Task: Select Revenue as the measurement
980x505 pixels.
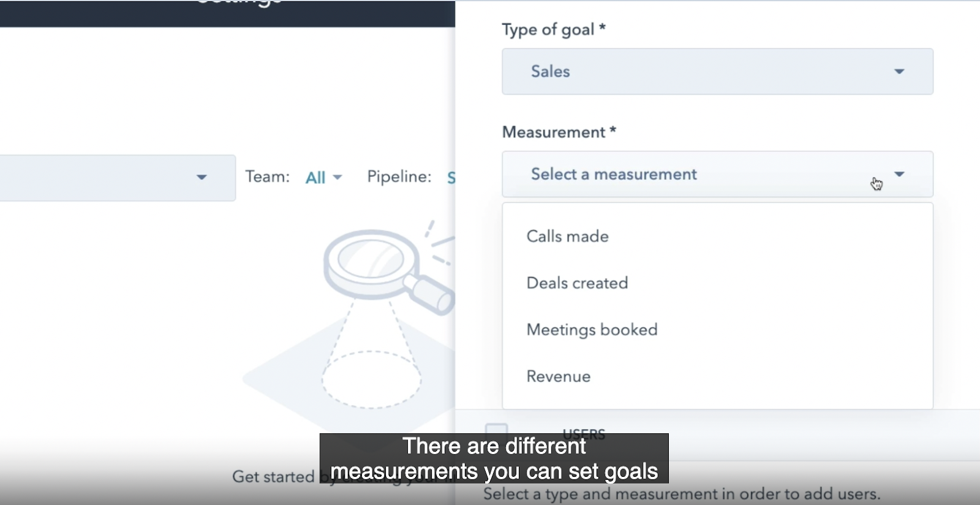Action: [558, 376]
